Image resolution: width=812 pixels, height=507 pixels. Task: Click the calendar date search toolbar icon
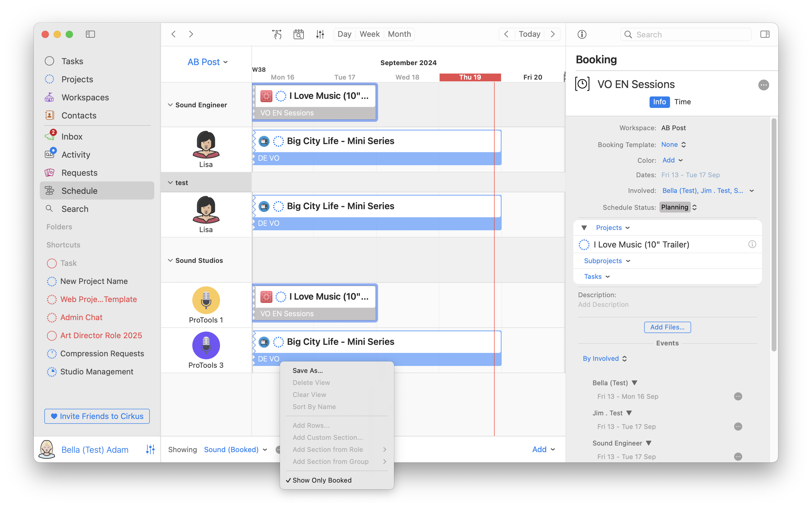click(298, 34)
